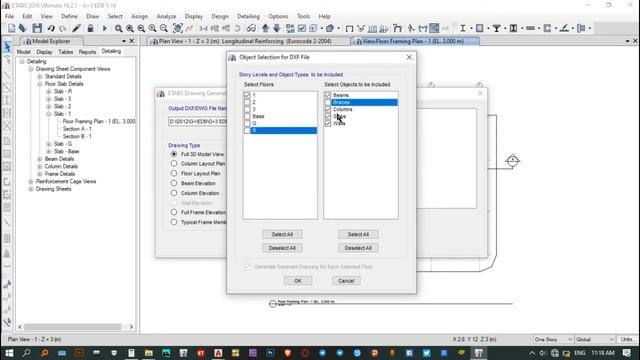Click the Show Undeformed Shape icon

tap(349, 28)
